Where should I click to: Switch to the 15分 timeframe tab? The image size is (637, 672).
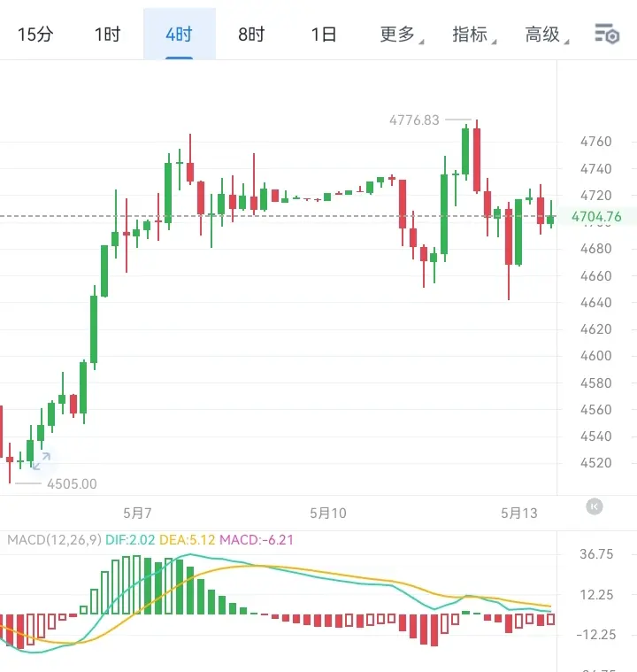tap(35, 35)
